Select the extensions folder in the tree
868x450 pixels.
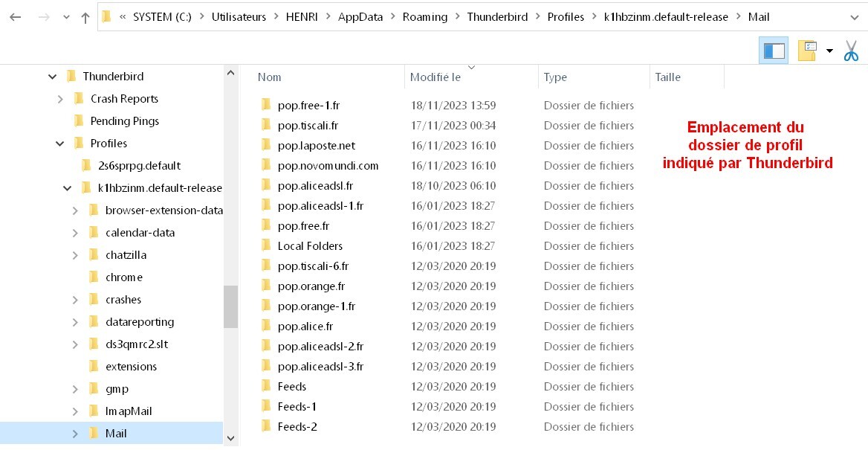pos(132,367)
